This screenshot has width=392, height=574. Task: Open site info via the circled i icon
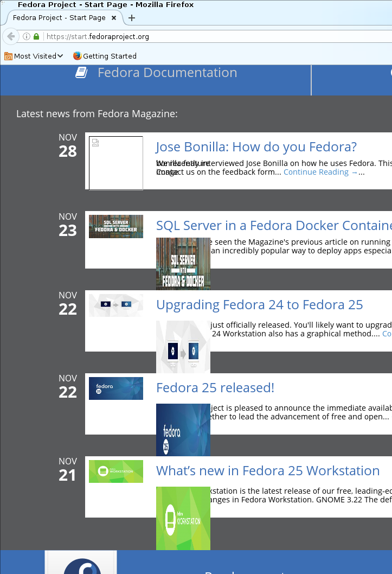point(27,36)
